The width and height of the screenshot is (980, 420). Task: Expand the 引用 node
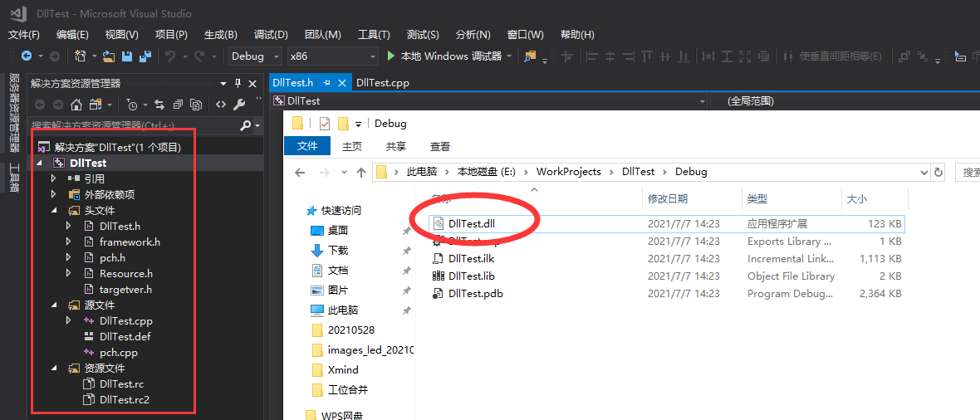54,178
